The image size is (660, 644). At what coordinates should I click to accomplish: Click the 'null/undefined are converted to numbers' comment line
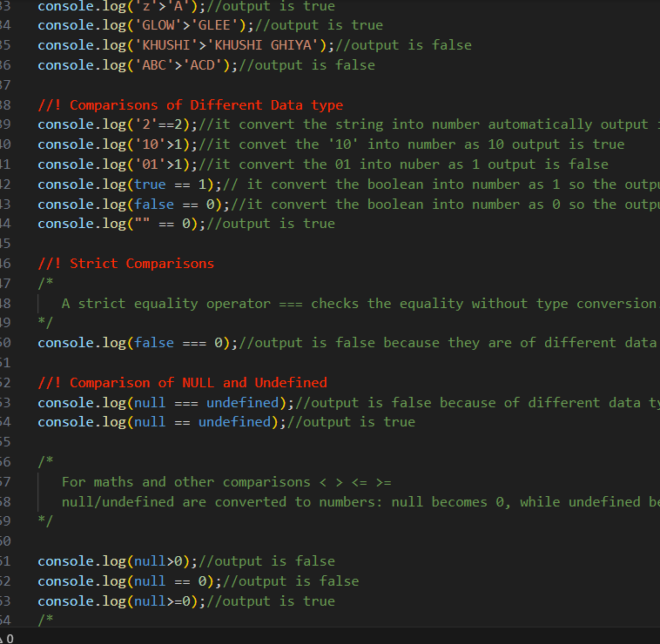360,502
